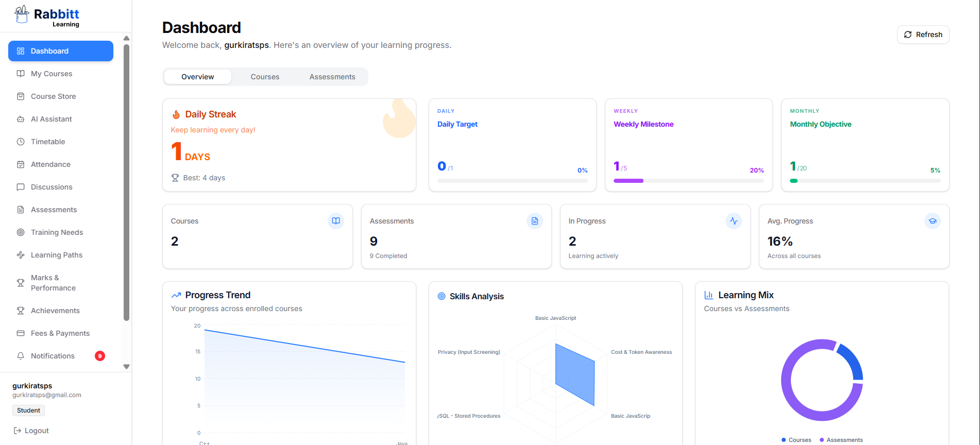Switch to the Assessments tab

tap(332, 77)
